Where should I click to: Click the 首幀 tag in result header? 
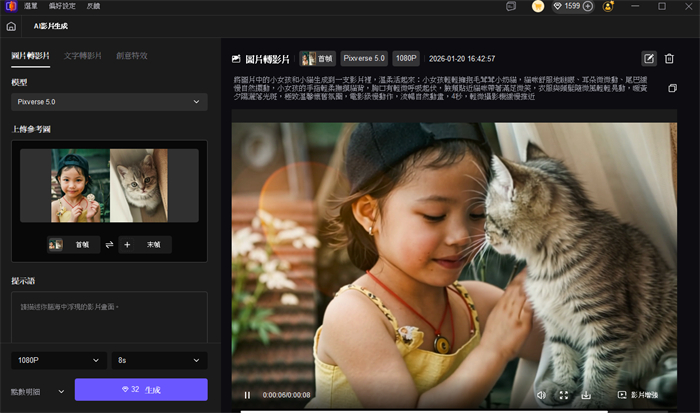(317, 58)
